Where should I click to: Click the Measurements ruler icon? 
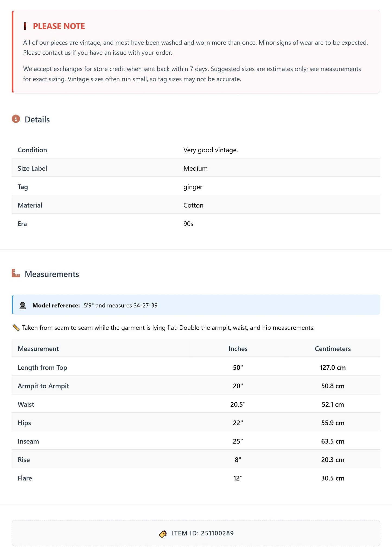[16, 273]
